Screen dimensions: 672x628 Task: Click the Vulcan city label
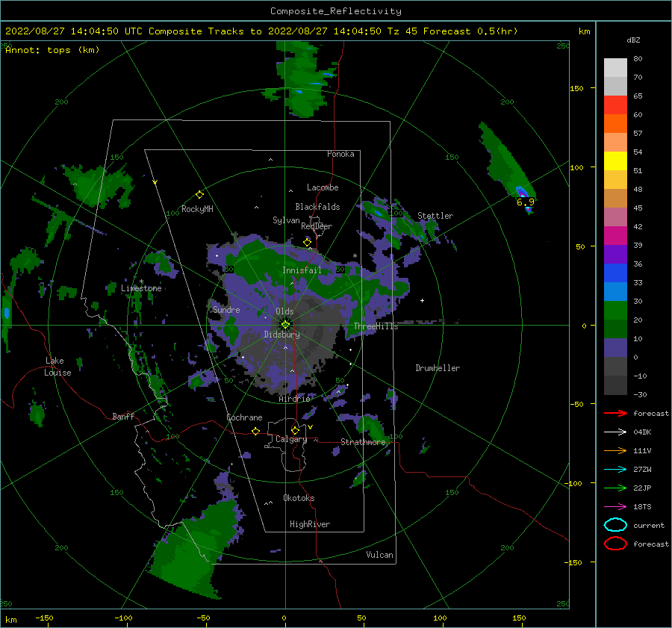click(x=380, y=555)
